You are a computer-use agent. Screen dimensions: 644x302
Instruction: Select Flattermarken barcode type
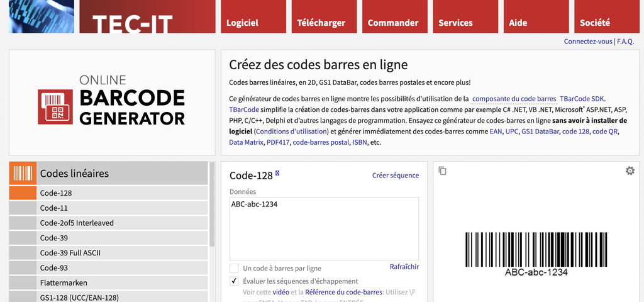click(108, 282)
